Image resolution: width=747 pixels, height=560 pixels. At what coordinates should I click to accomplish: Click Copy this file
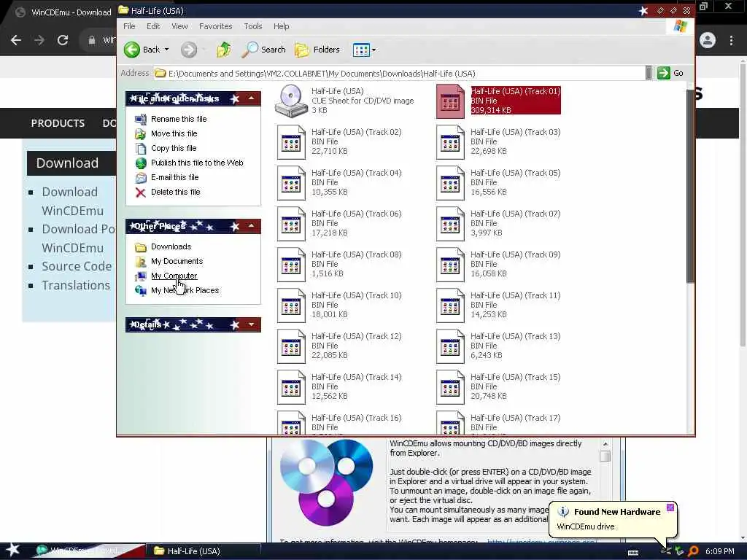click(174, 148)
